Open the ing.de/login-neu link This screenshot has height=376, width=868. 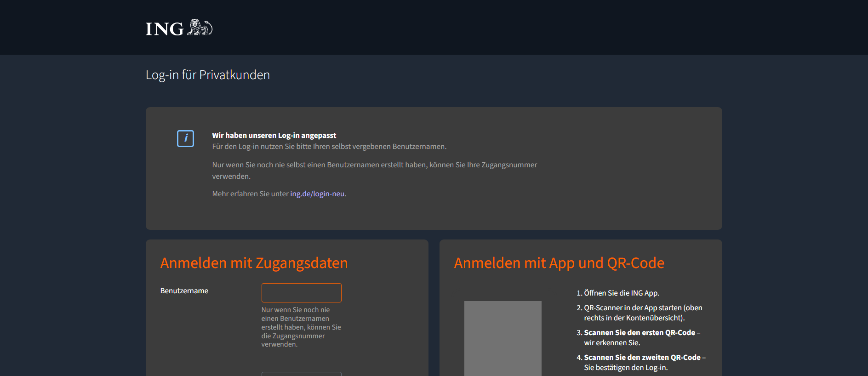point(317,194)
